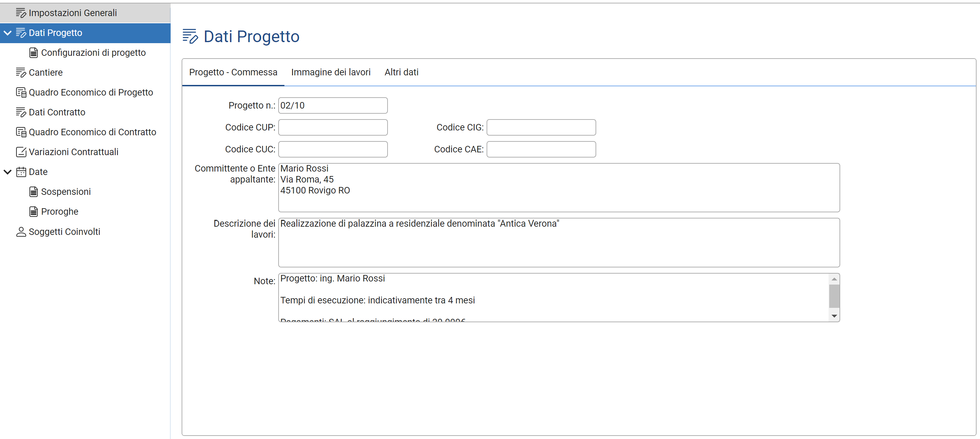Collapse the Dati Progetto tree node

point(8,33)
